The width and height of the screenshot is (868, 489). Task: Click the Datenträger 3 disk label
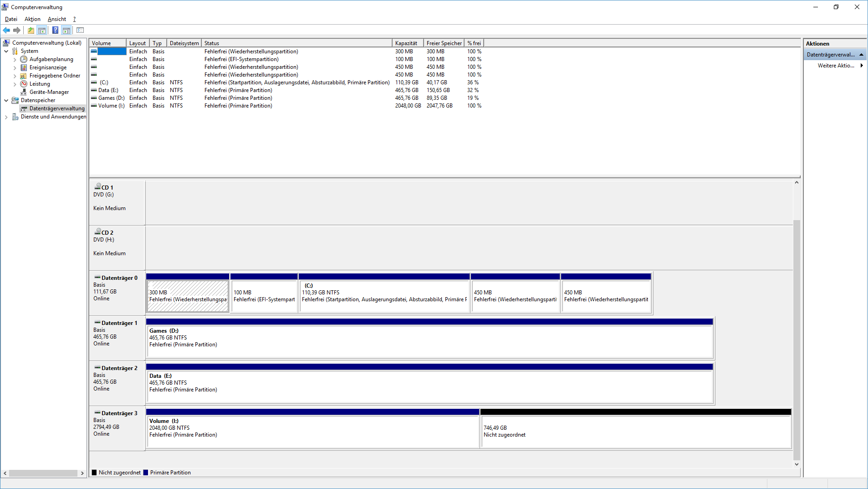pos(117,428)
